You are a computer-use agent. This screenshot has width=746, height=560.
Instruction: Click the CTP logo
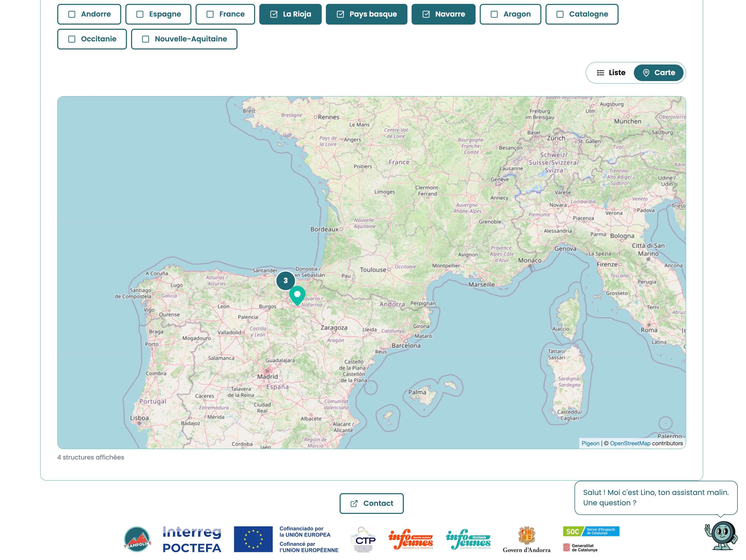coord(363,540)
